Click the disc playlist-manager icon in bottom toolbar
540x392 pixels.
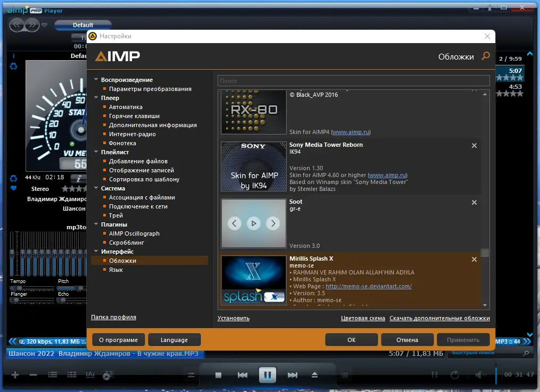point(108,375)
